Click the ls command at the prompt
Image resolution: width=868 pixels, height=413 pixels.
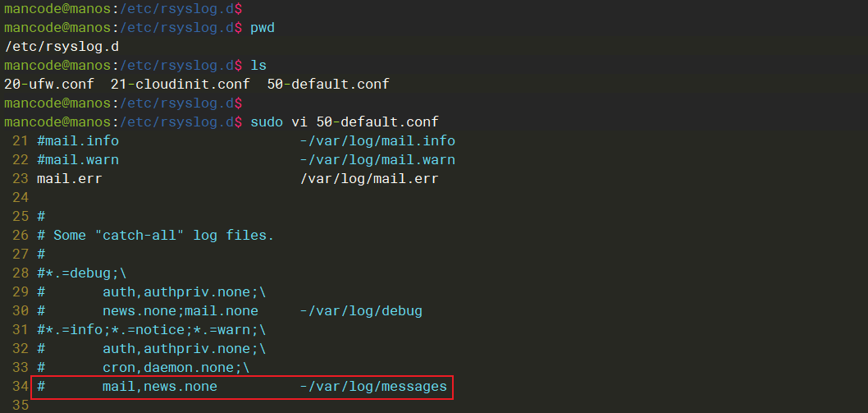258,65
